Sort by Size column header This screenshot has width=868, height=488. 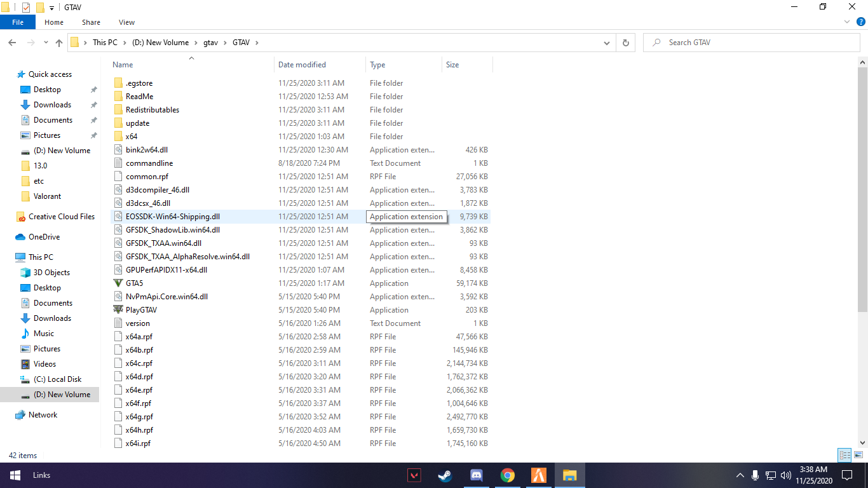(x=452, y=65)
